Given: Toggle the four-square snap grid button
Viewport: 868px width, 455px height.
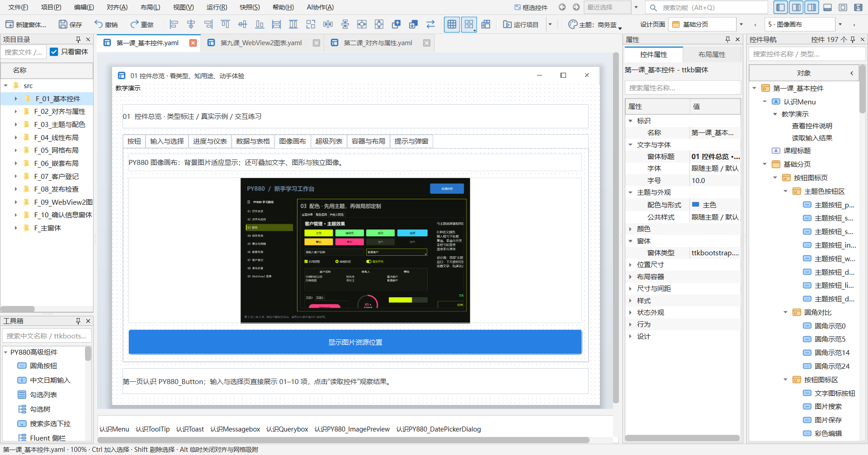Looking at the screenshot, I should click(x=469, y=24).
